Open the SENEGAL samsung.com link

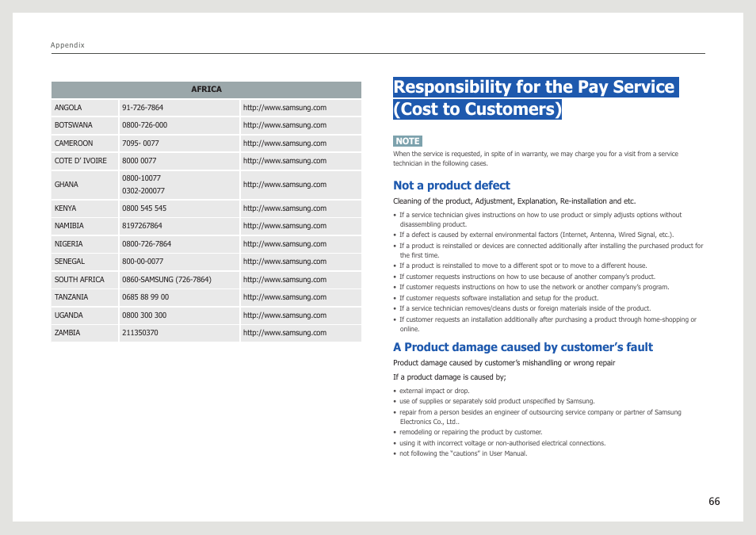pyautogui.click(x=284, y=262)
